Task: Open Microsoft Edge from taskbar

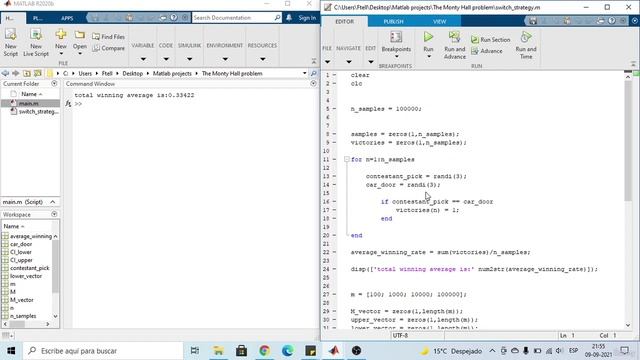Action: coord(288,351)
